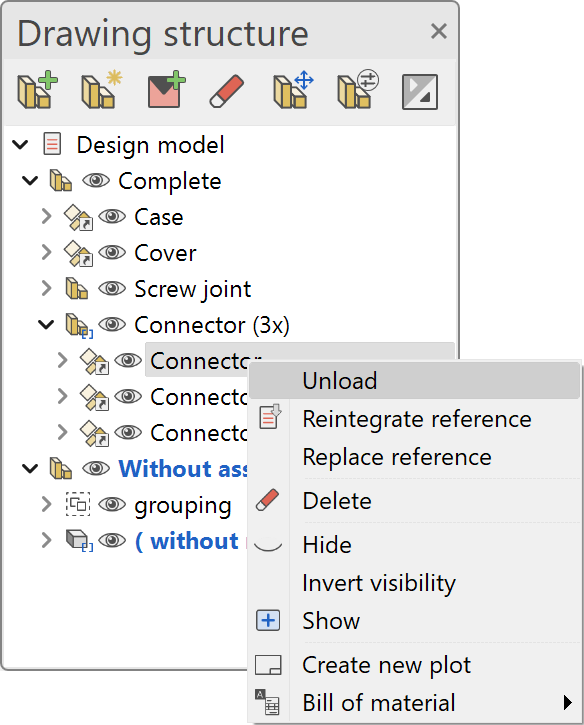This screenshot has height=725, width=584.
Task: Toggle visibility eye for Screw joint
Action: coord(112,289)
